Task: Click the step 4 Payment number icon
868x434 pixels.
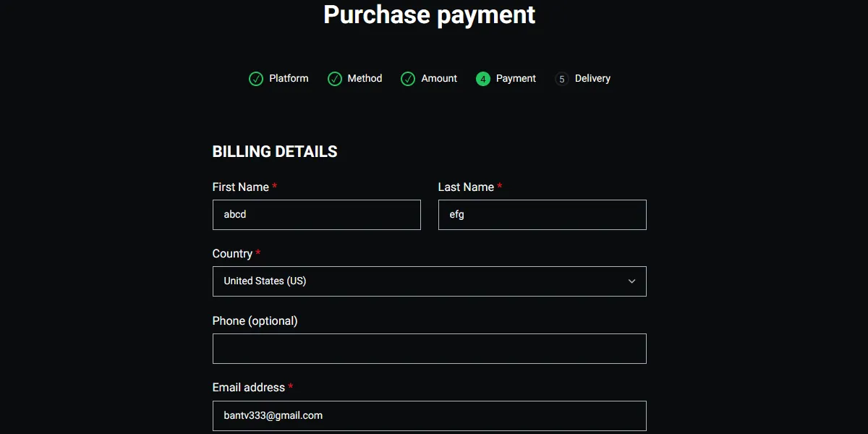Action: click(483, 79)
